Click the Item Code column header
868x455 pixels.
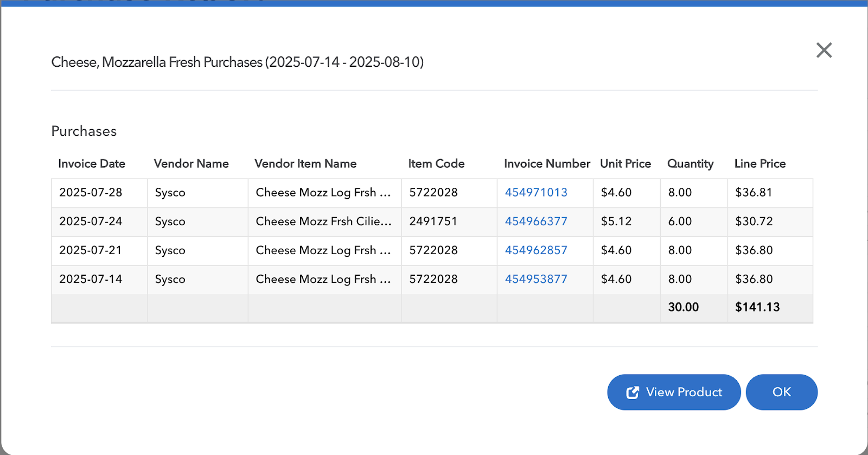[436, 164]
